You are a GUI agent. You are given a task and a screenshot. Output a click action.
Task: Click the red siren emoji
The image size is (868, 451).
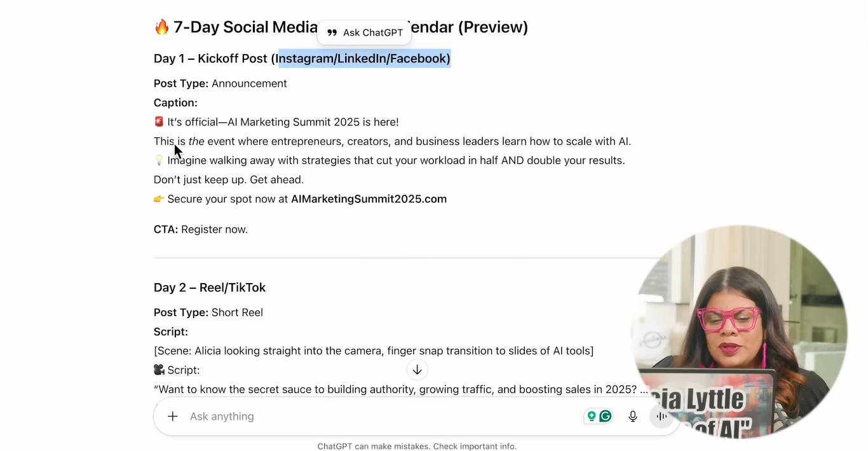tap(159, 122)
